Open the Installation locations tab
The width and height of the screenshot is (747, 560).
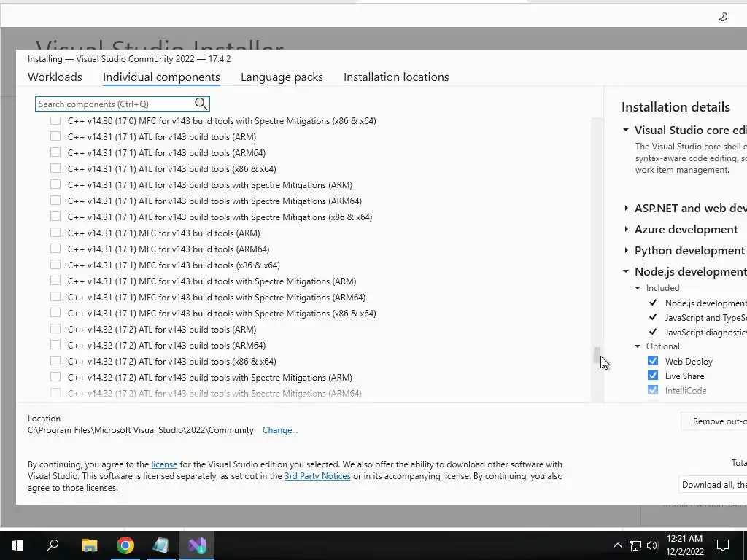coord(396,77)
